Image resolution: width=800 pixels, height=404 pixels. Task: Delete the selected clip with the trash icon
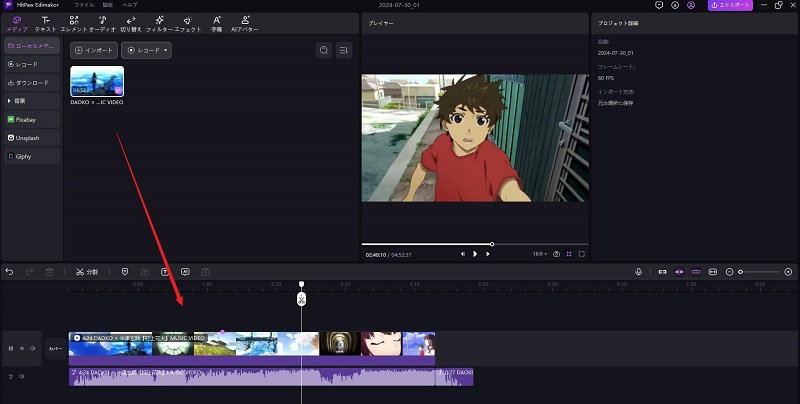pos(49,272)
